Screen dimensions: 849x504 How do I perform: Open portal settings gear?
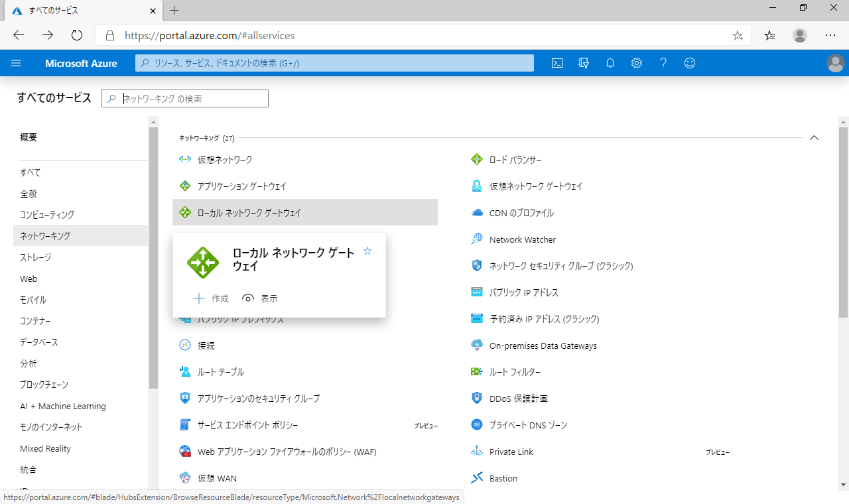click(x=637, y=63)
